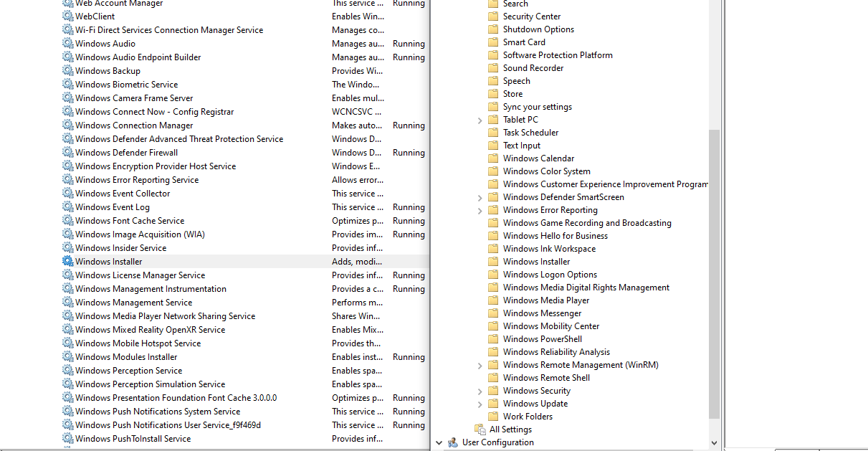The width and height of the screenshot is (868, 451).
Task: Select Windows Error Reporting Service in services list
Action: (137, 180)
